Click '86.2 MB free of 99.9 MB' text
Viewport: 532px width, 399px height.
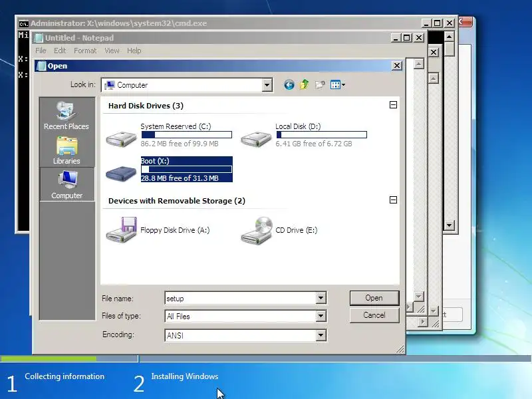180,144
